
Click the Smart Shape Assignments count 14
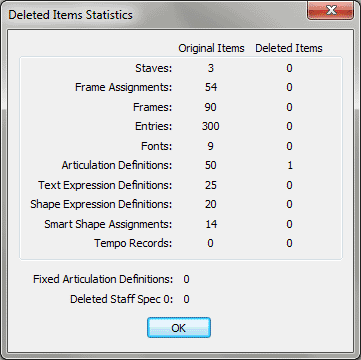click(211, 224)
